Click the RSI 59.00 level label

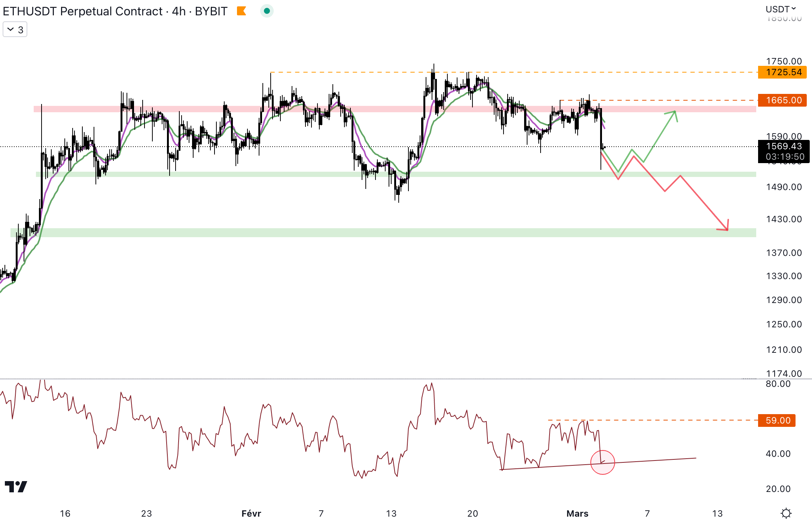pos(777,420)
